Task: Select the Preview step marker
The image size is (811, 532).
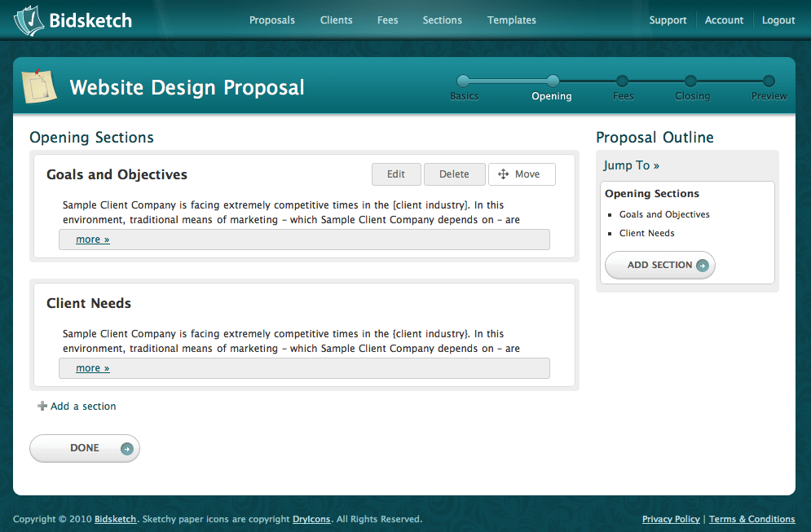Action: point(769,81)
